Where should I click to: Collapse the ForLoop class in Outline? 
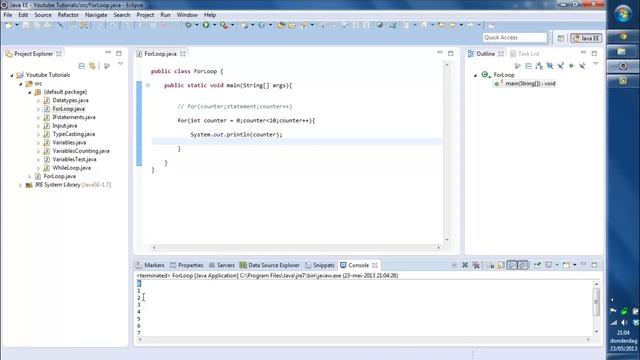[x=475, y=75]
